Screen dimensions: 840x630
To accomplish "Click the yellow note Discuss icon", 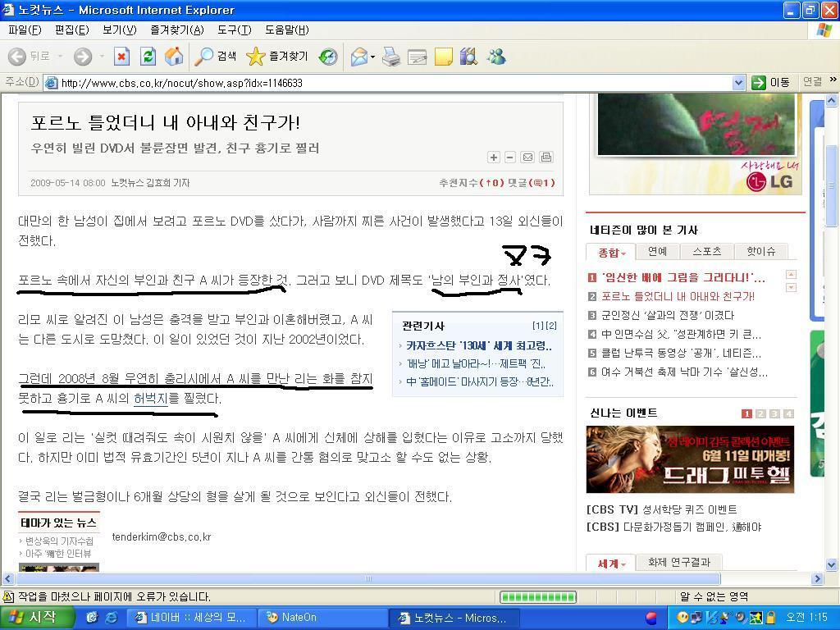I will point(443,57).
